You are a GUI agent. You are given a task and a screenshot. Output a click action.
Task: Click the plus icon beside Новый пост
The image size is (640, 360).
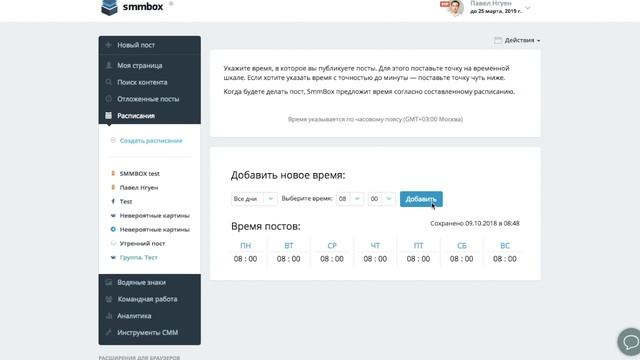[x=109, y=45]
